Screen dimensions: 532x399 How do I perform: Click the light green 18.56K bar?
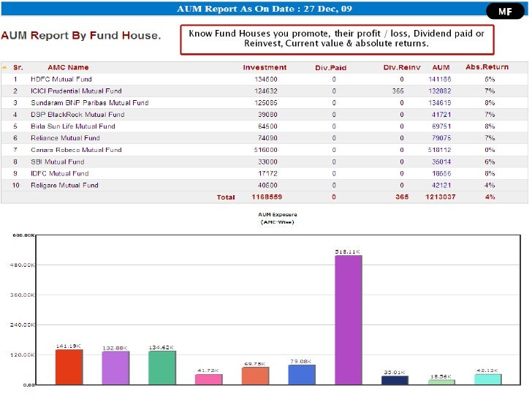[x=441, y=382]
